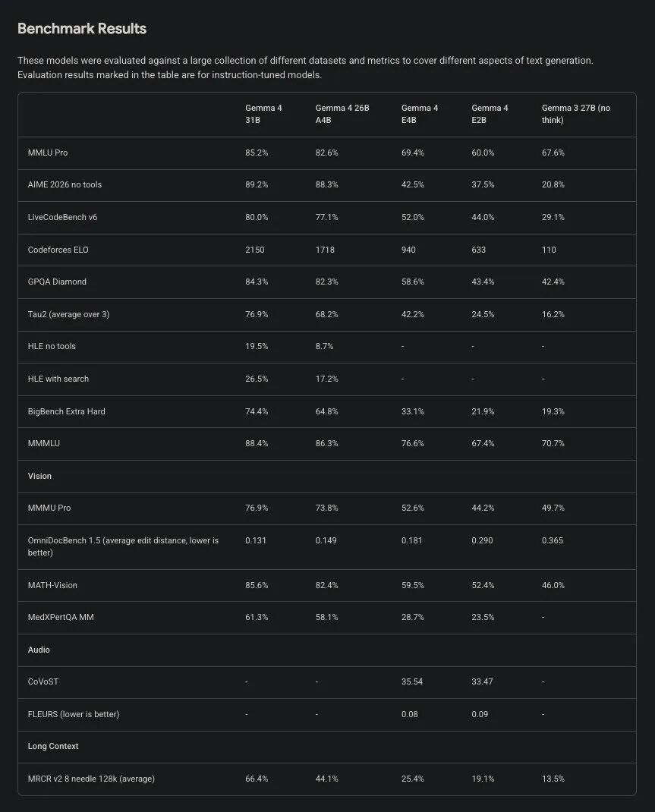Select the HLE with search row label
This screenshot has height=812, width=655.
[58, 379]
